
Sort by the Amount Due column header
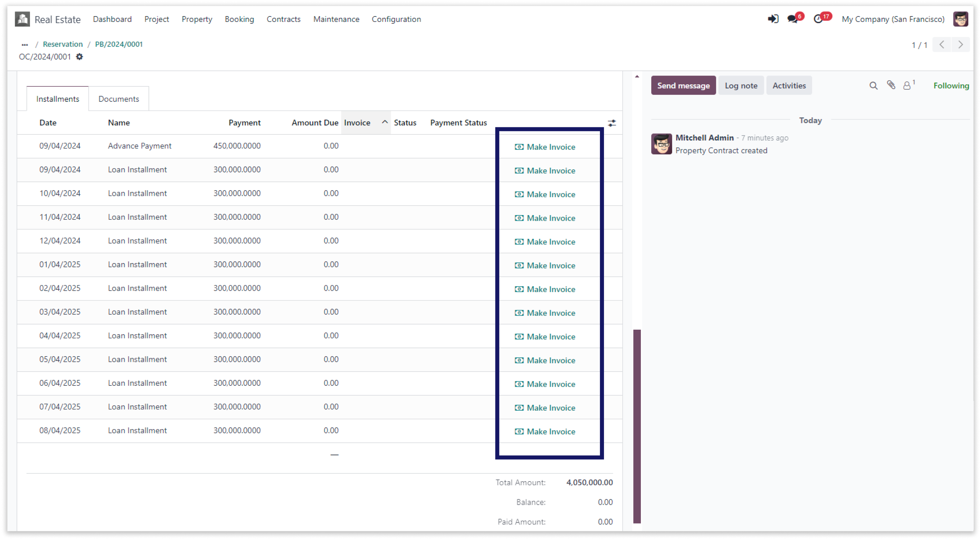[315, 122]
